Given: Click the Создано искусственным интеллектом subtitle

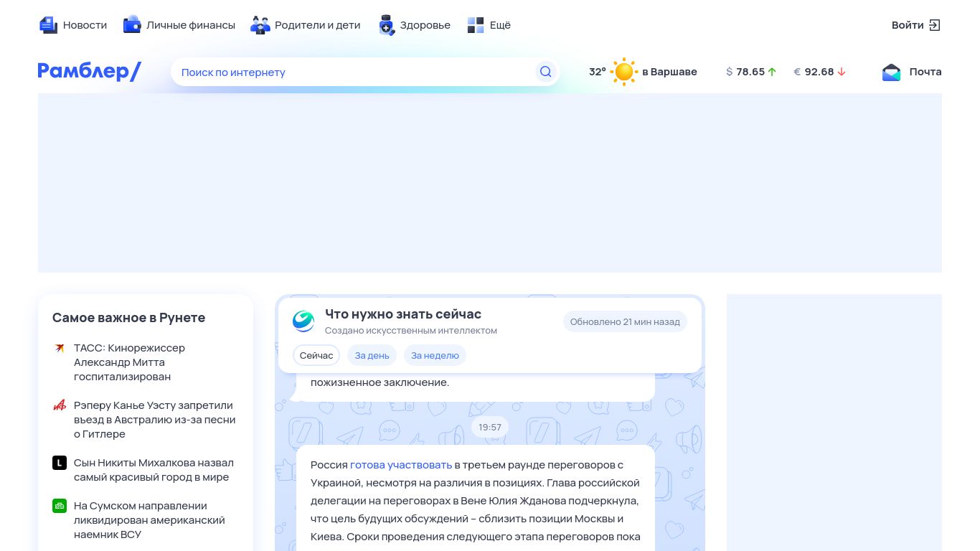Looking at the screenshot, I should pos(411,331).
